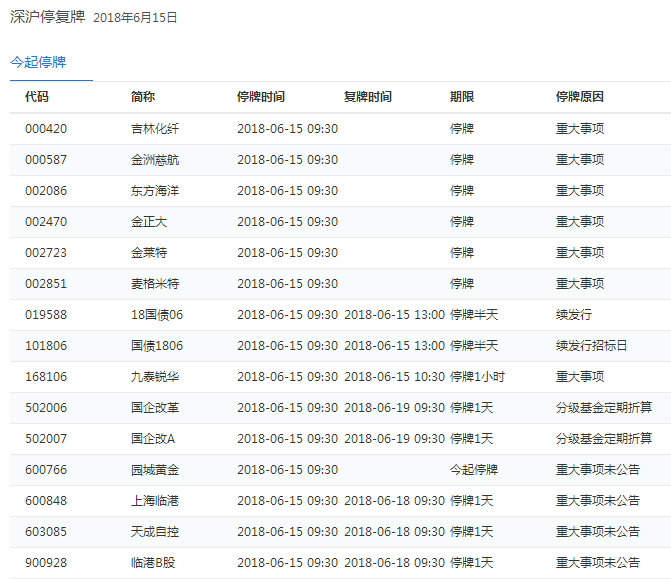Click the 停牌原因 column header
The width and height of the screenshot is (671, 579).
click(579, 97)
